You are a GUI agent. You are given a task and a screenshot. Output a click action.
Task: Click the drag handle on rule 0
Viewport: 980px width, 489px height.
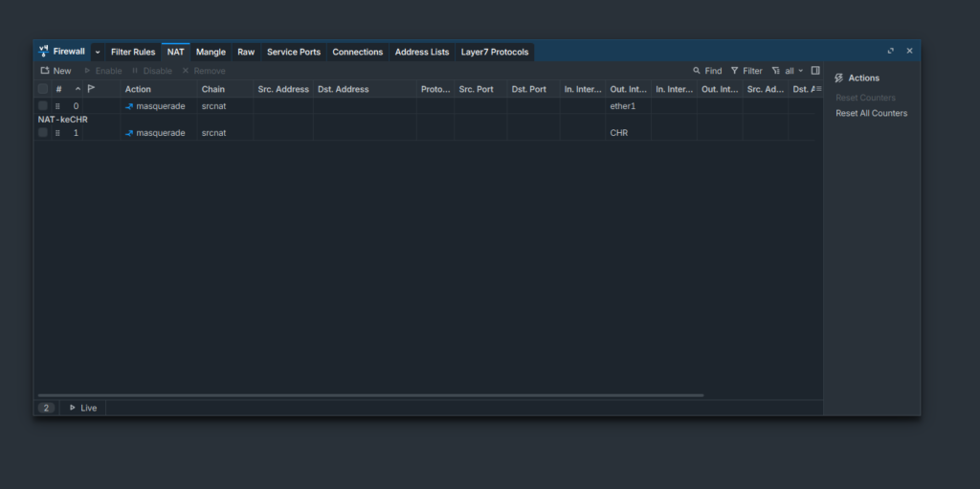tap(57, 106)
